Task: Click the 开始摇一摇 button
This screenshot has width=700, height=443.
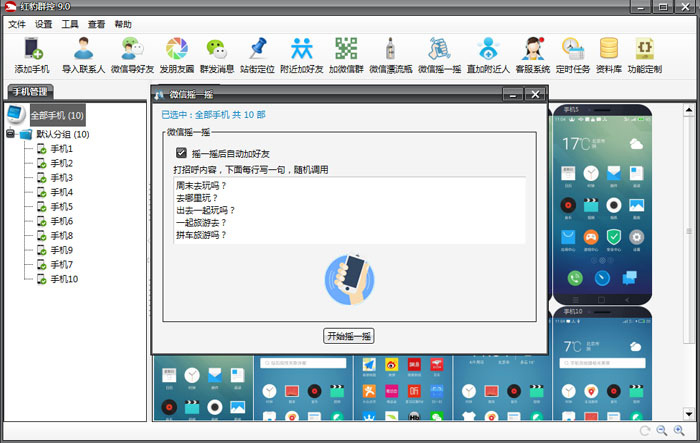Action: 349,336
